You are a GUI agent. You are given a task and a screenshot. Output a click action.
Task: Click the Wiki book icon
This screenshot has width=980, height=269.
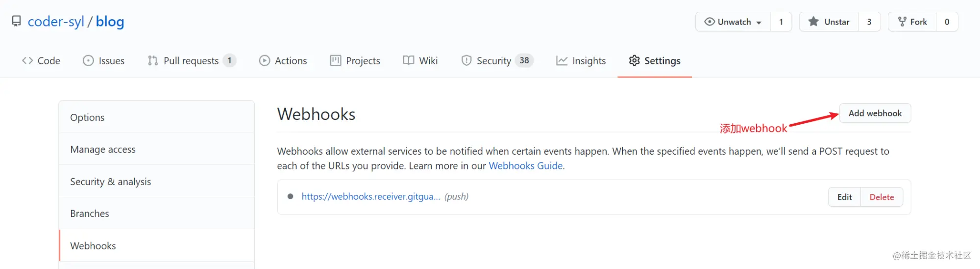[x=409, y=60]
